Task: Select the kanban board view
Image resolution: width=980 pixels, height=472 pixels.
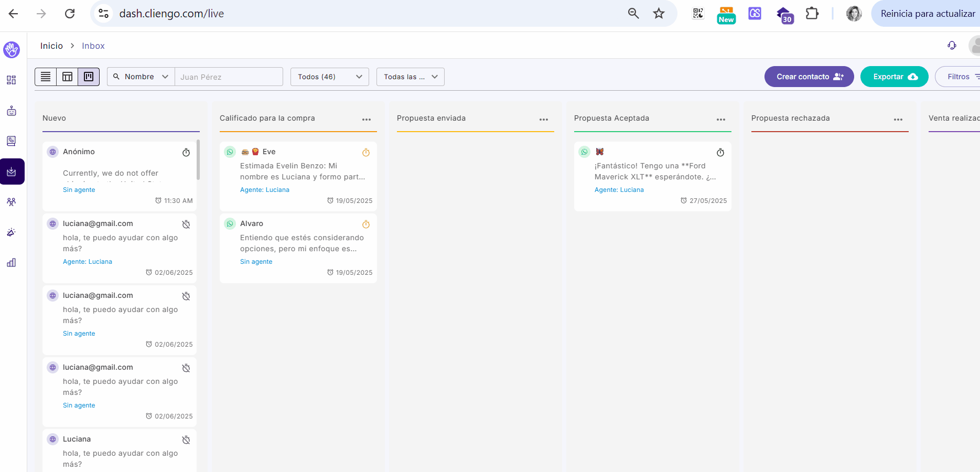Action: [x=89, y=77]
